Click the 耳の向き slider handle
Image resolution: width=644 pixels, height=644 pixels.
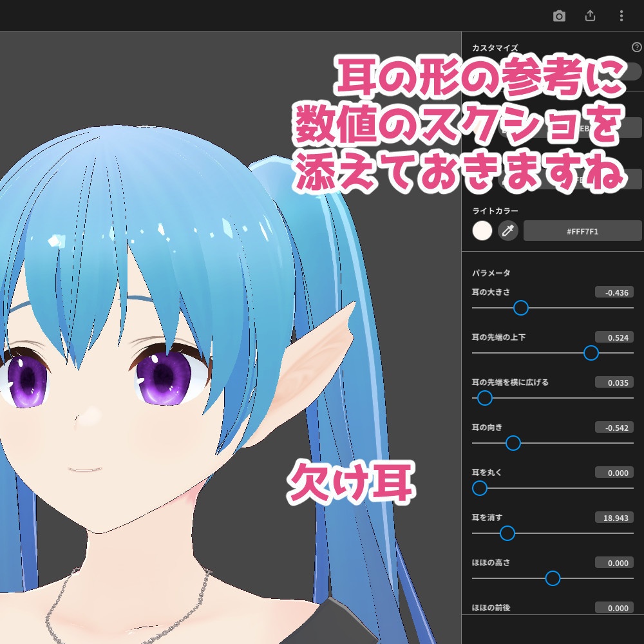[x=513, y=443]
